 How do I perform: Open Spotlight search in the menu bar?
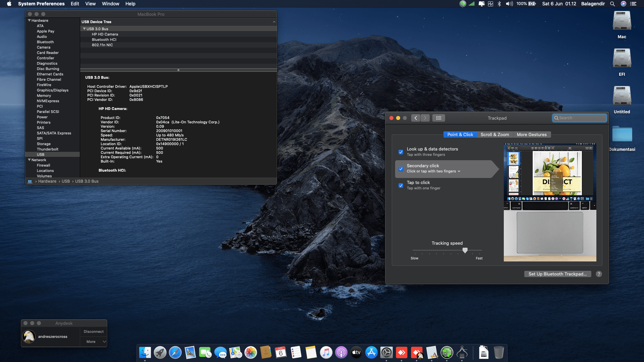(x=612, y=4)
